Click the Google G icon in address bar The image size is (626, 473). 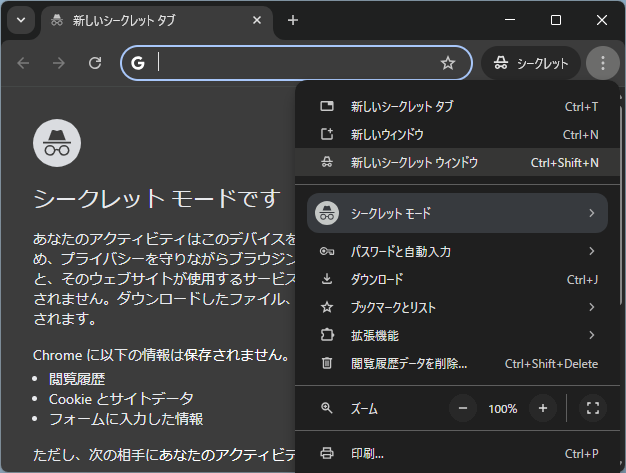pyautogui.click(x=138, y=63)
